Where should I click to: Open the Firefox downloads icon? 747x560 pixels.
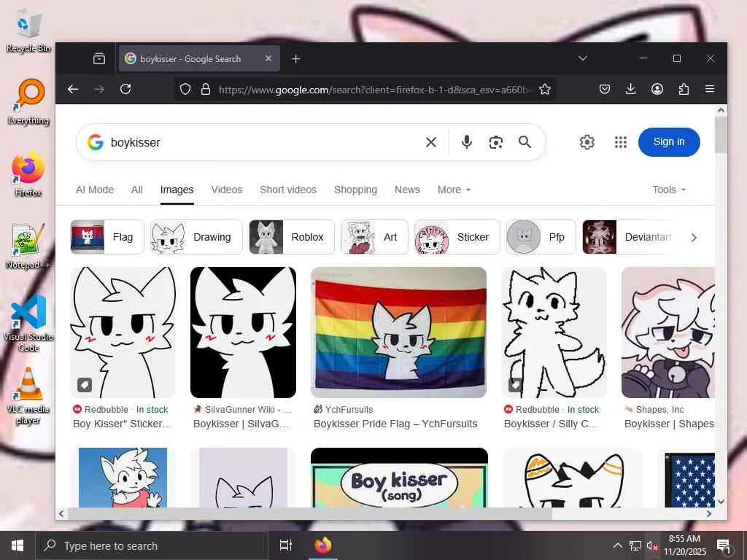pos(630,89)
